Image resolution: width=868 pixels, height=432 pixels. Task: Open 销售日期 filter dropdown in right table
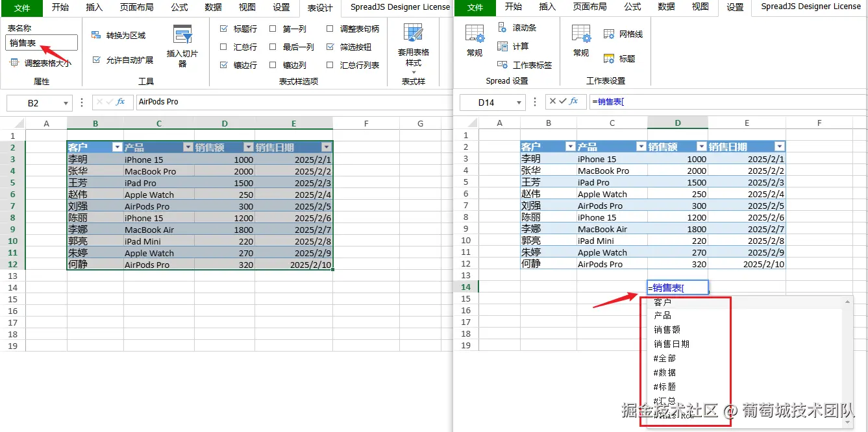[780, 147]
